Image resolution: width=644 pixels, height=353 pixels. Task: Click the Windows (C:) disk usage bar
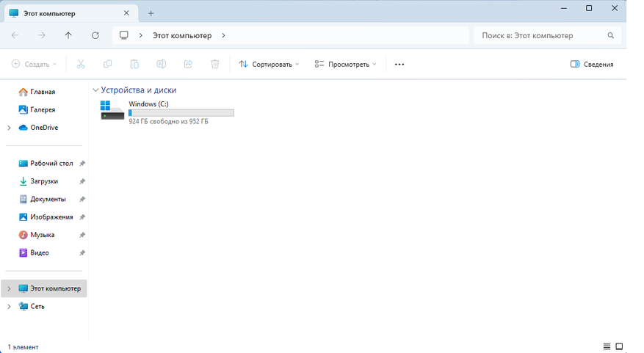[181, 113]
